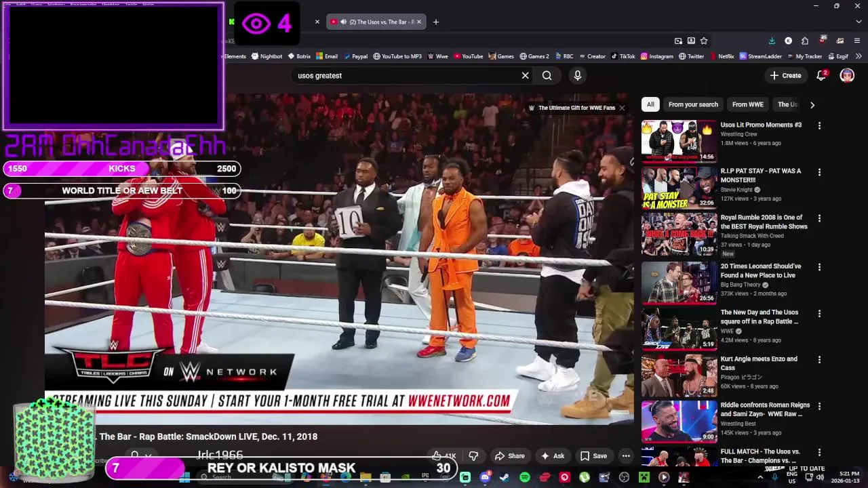Open options for 'New Day and The Usos' video
This screenshot has width=868, height=488.
[819, 314]
